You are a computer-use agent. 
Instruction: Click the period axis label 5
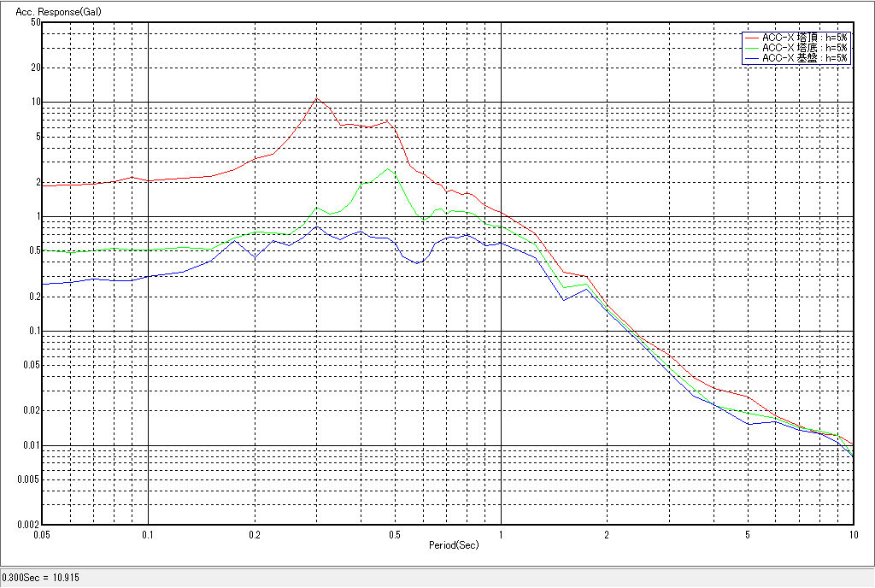[747, 535]
